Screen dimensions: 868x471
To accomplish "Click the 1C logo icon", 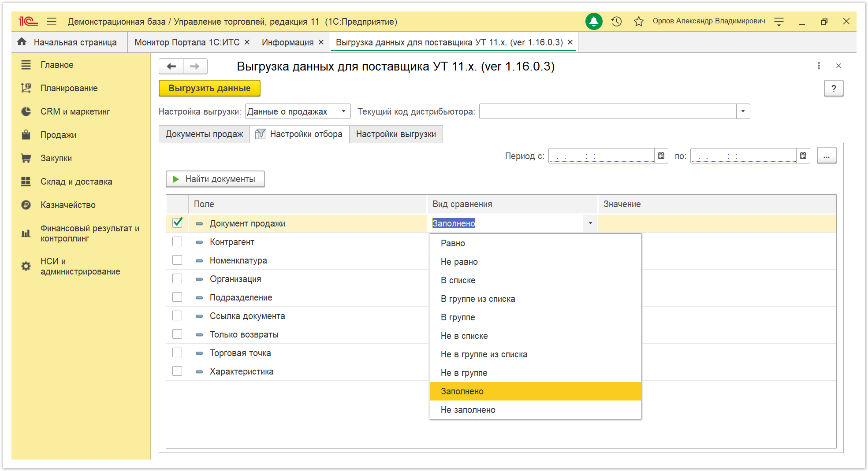I will (28, 21).
